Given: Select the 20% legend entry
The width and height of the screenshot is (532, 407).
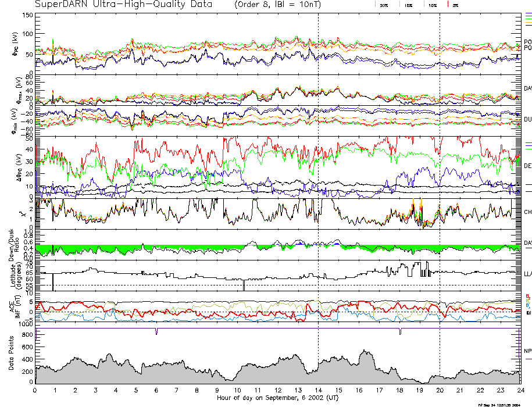Looking at the screenshot, I should point(384,5).
